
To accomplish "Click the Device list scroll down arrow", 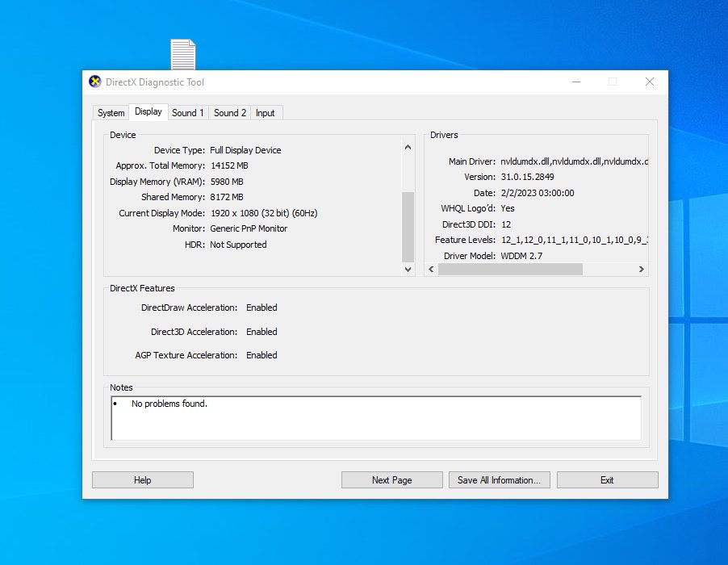I will point(408,270).
